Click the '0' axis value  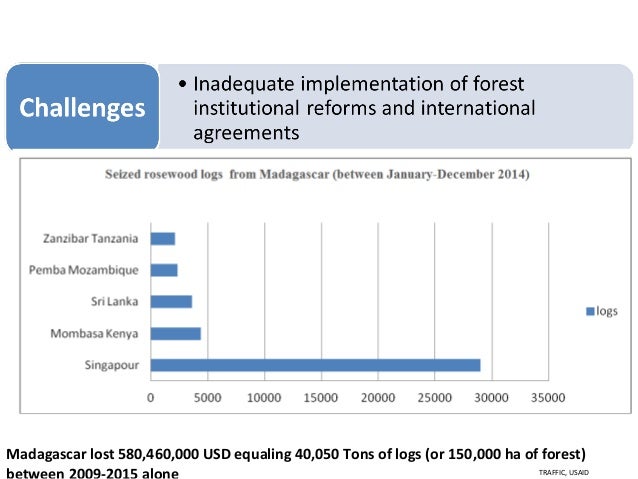click(151, 398)
